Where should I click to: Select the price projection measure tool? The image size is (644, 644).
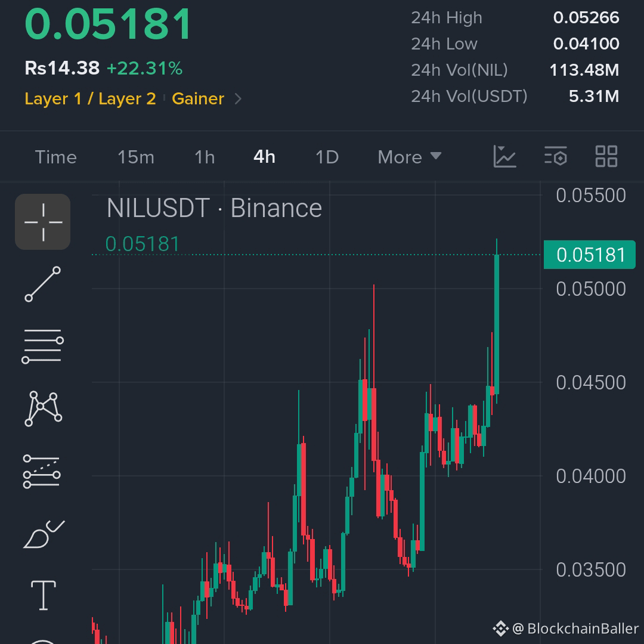tap(42, 472)
